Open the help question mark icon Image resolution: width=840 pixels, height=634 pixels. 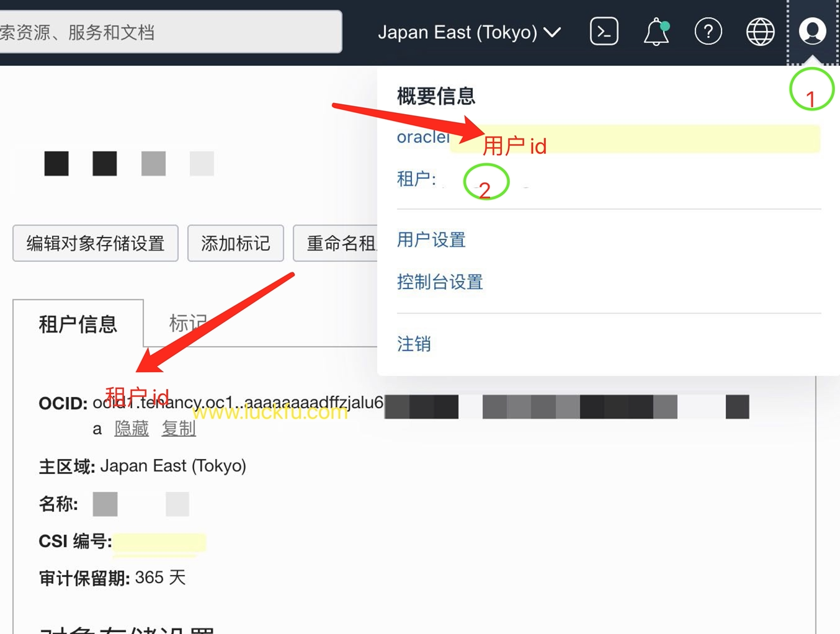coord(708,32)
